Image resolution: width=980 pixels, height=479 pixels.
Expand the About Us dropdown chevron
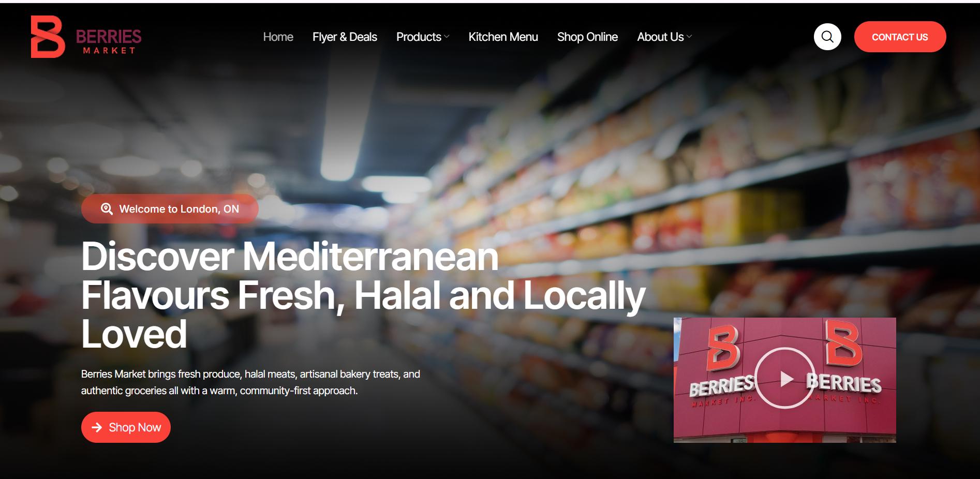point(689,37)
